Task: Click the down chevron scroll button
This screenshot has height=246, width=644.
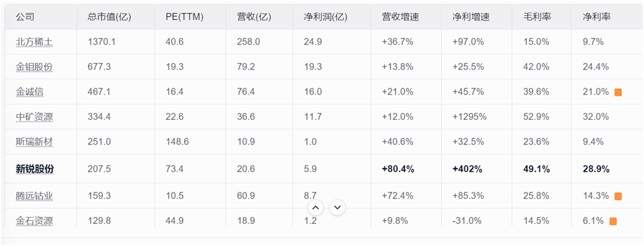Action: (x=337, y=208)
